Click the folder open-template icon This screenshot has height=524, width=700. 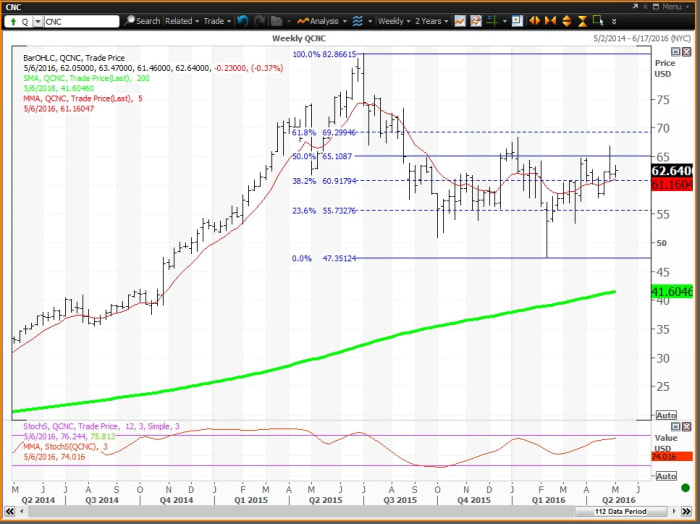[277, 21]
